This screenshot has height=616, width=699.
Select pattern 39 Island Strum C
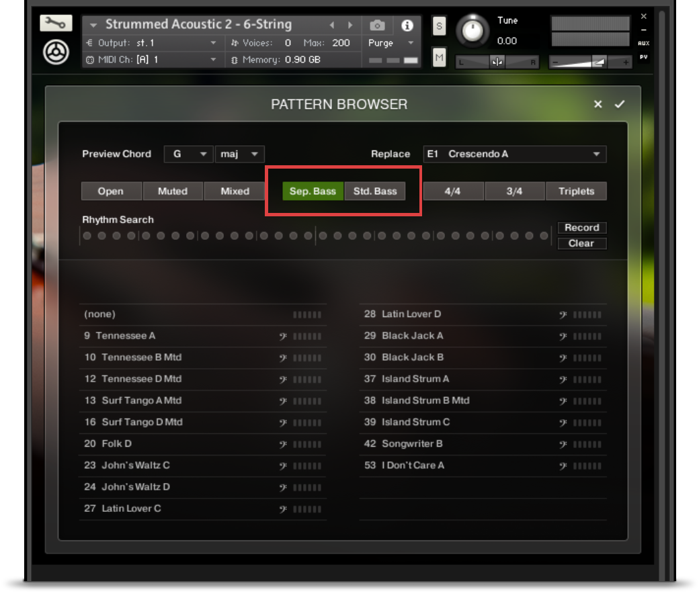coord(483,423)
